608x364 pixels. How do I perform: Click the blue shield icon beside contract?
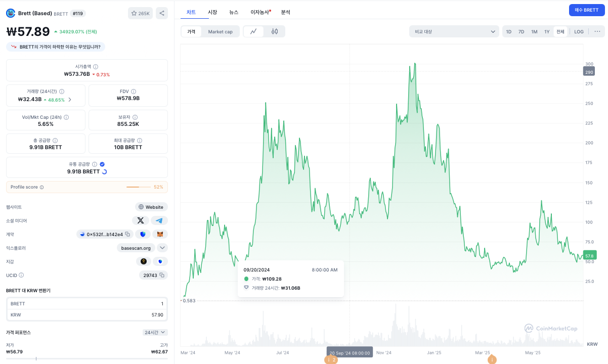point(143,234)
